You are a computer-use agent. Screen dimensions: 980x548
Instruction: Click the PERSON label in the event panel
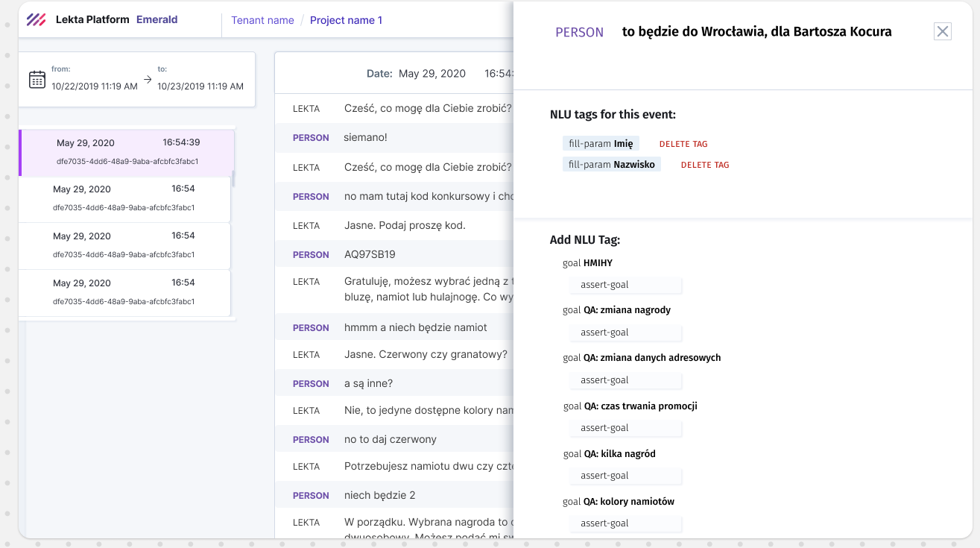click(580, 32)
